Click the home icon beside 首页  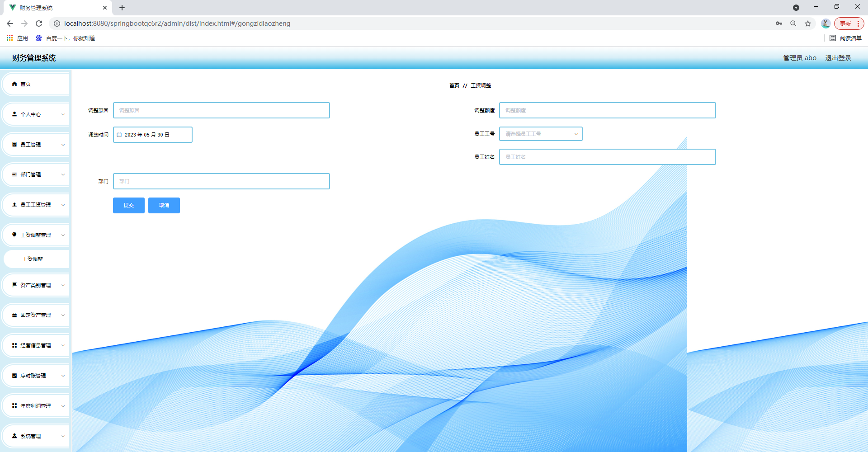pos(14,84)
